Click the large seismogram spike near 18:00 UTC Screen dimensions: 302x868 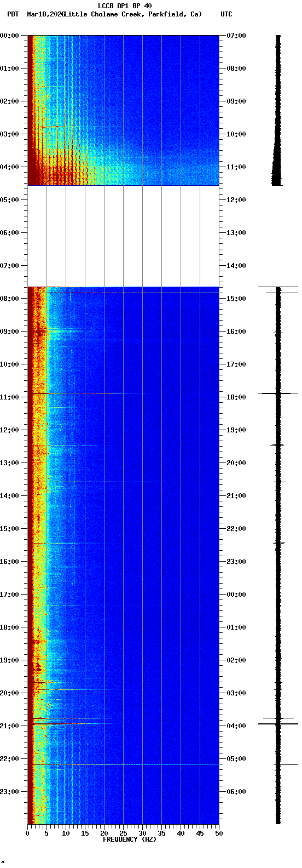[278, 393]
